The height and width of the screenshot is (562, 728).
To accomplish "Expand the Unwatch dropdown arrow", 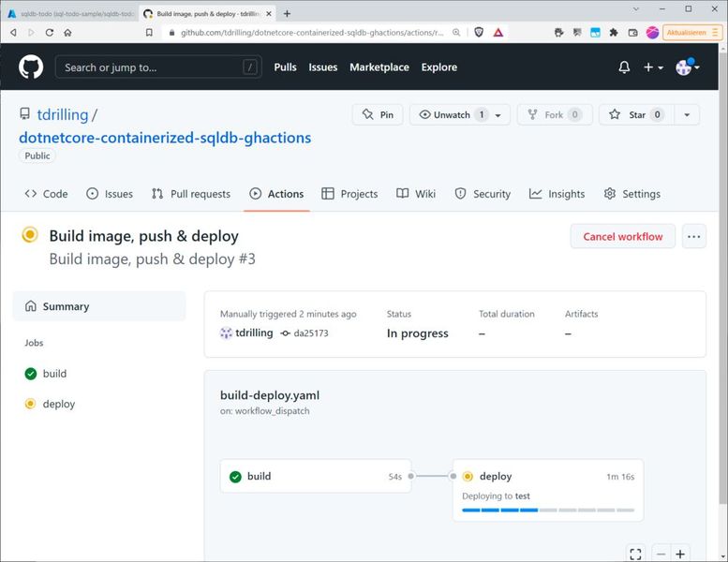I will tap(498, 115).
